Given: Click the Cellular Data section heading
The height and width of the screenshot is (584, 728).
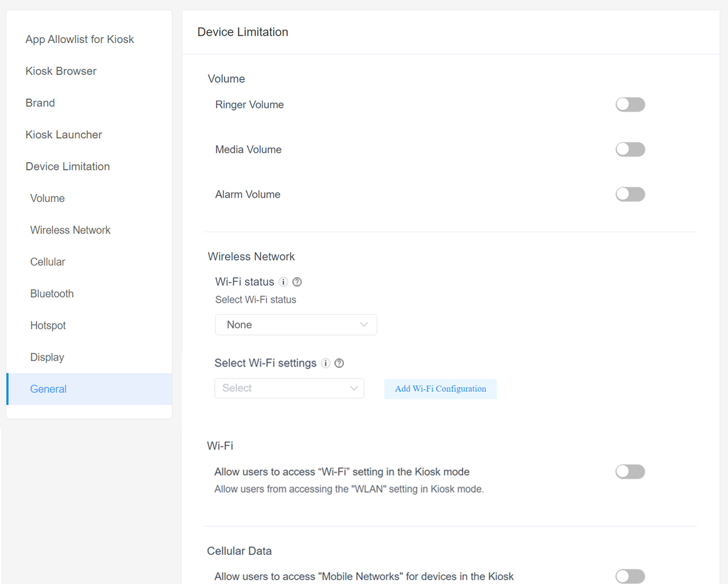Looking at the screenshot, I should pos(239,551).
